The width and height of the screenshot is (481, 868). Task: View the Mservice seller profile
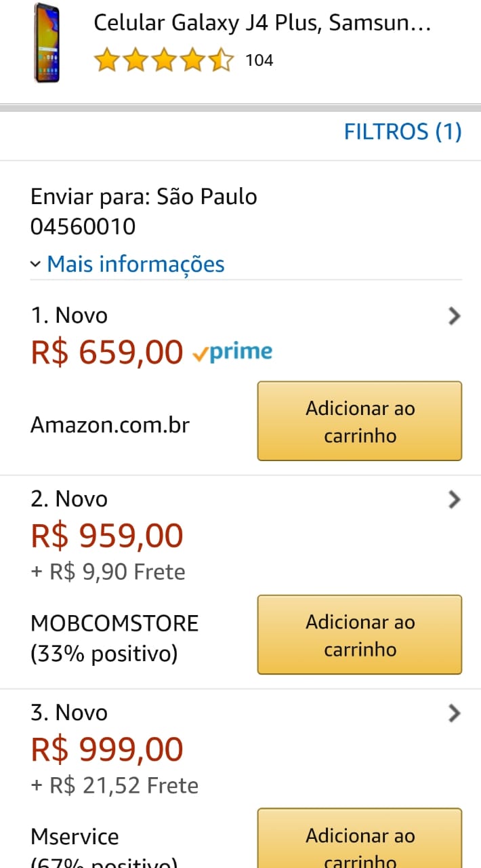[75, 837]
